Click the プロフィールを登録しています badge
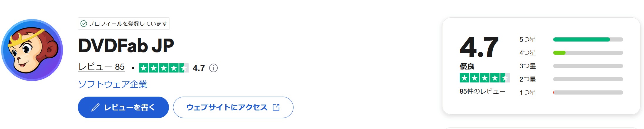This screenshot has width=644, height=129. [x=124, y=24]
